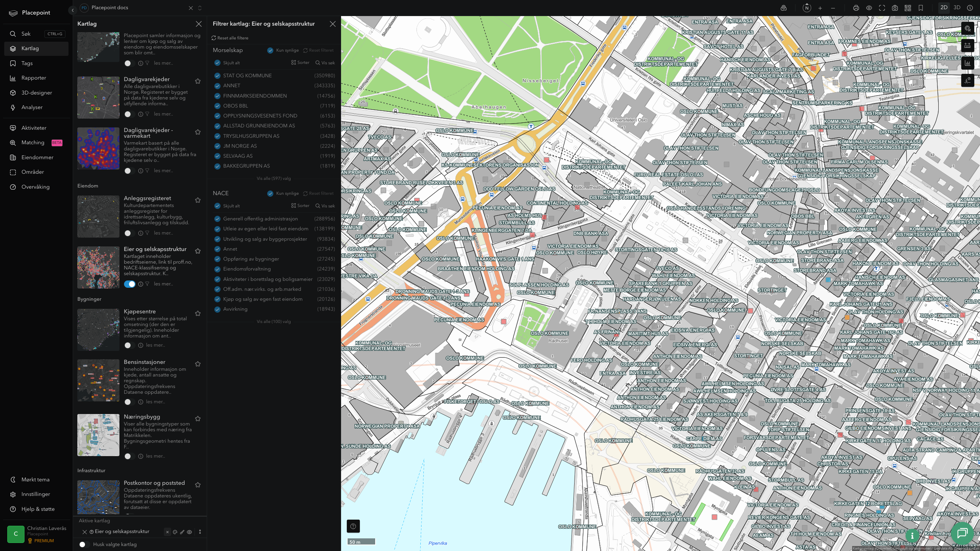Remove Eier og selskapsstruktur from active layers
Viewport: 980px width, 551px height.
[85, 532]
